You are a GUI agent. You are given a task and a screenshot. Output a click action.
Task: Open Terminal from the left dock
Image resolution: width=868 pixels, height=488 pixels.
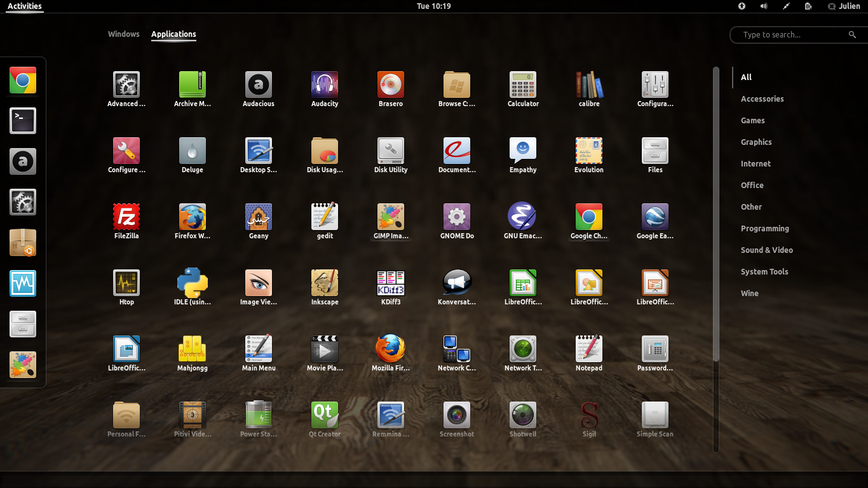tap(23, 121)
